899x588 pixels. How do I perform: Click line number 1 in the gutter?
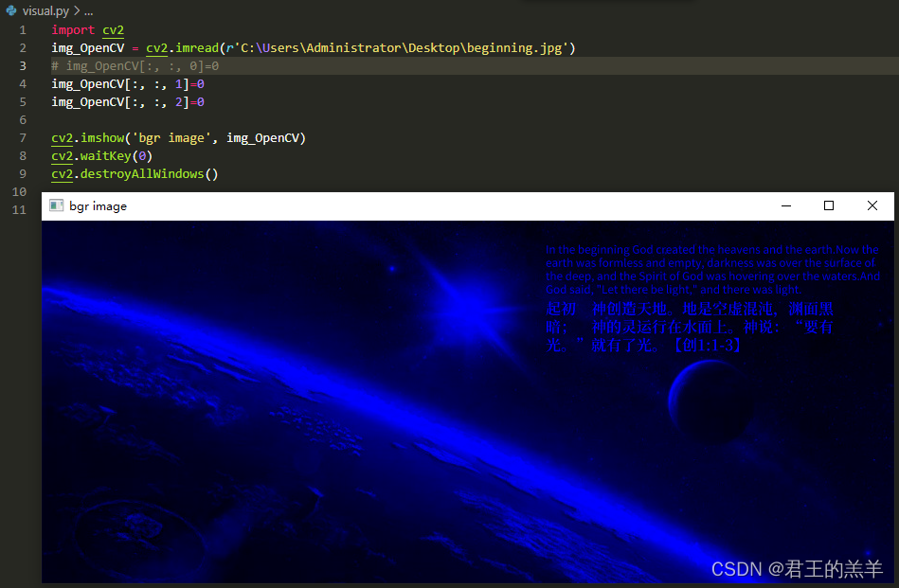(23, 29)
